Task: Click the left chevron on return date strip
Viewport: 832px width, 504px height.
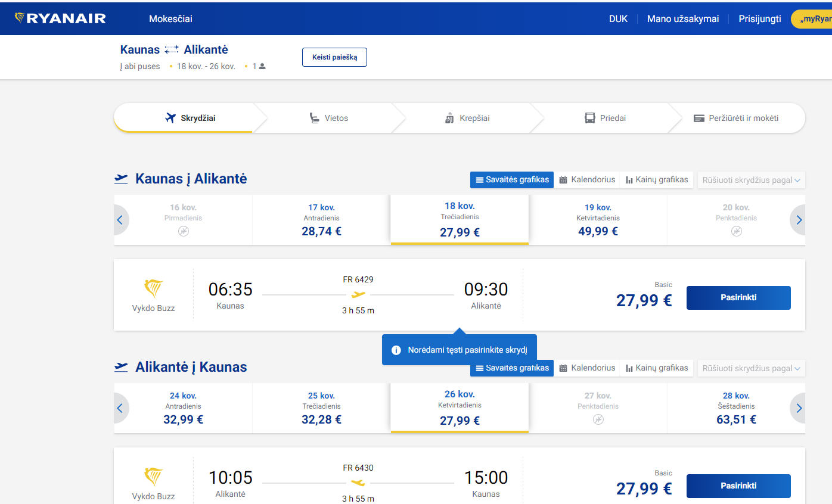Action: click(x=121, y=408)
